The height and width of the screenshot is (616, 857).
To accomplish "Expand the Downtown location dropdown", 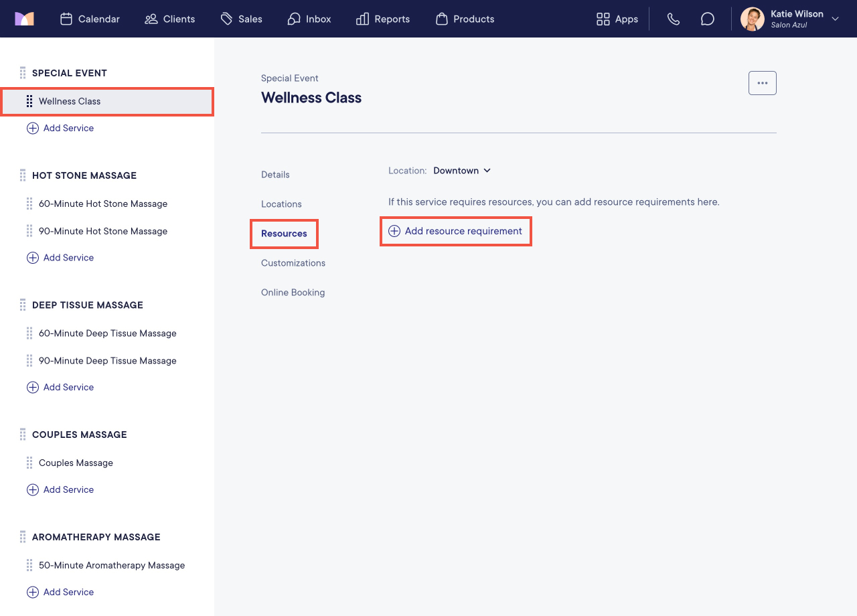I will pyautogui.click(x=462, y=171).
